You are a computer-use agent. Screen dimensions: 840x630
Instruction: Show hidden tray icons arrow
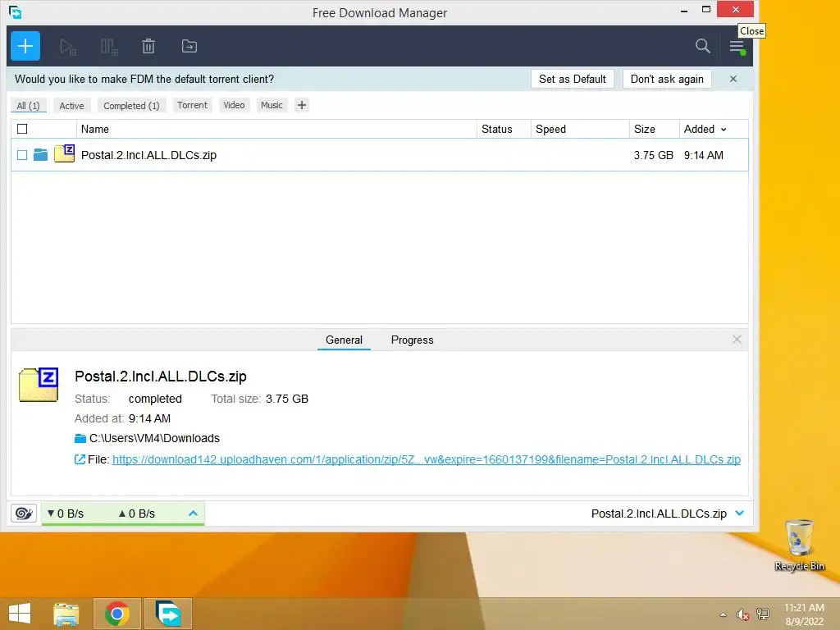click(x=724, y=614)
